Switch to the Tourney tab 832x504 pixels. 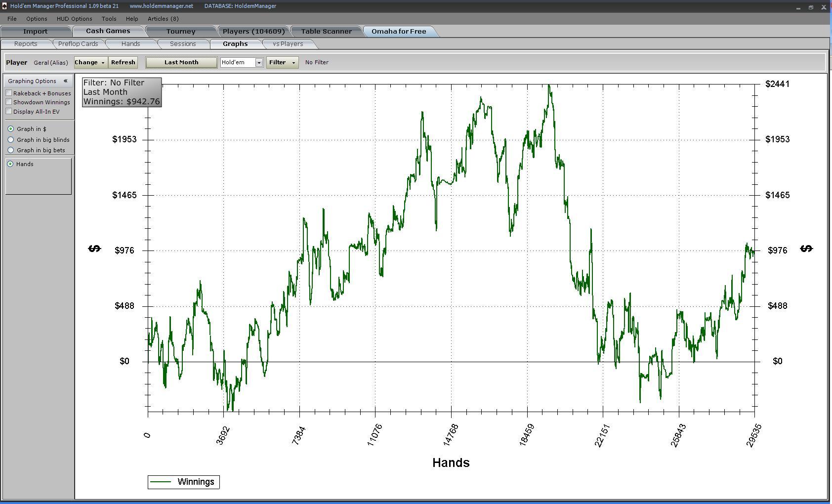tap(181, 31)
